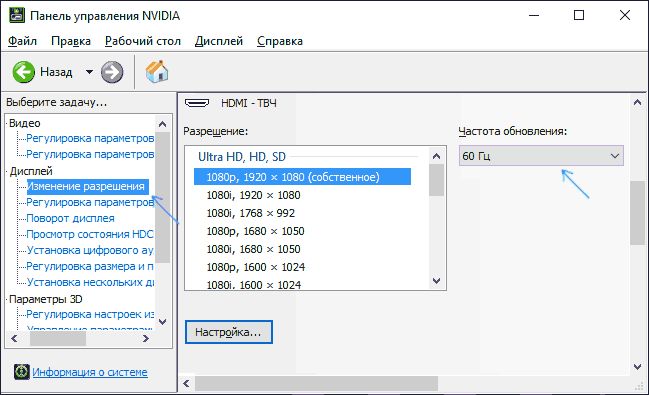Click task tree horizontal scrollbar thumb
The height and width of the screenshot is (395, 649).
[58, 339]
